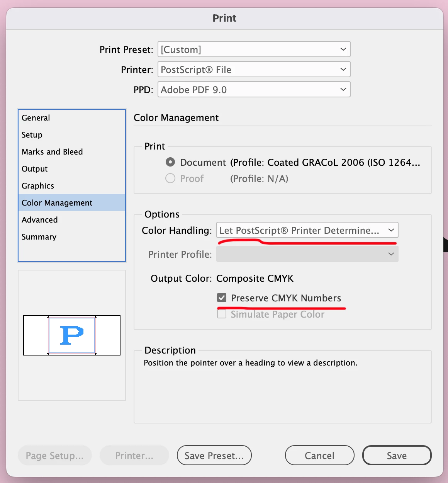This screenshot has width=448, height=483.
Task: Click the Coated GRACoL 2006 profile text
Action: [x=325, y=162]
